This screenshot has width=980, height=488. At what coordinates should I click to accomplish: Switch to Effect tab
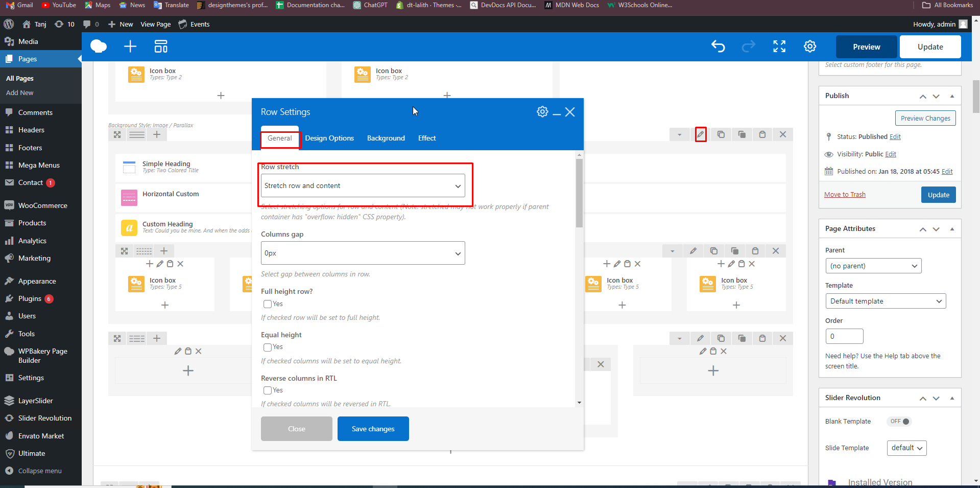pyautogui.click(x=427, y=138)
